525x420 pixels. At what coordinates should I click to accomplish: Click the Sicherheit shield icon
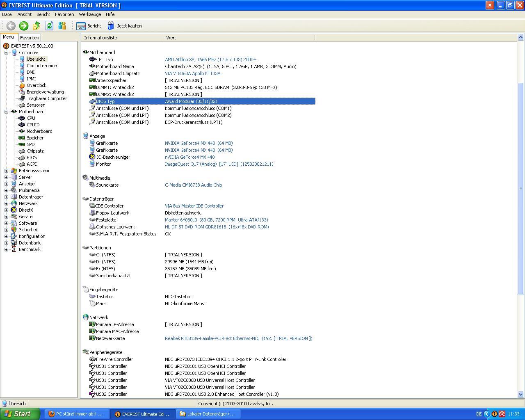[x=14, y=230]
